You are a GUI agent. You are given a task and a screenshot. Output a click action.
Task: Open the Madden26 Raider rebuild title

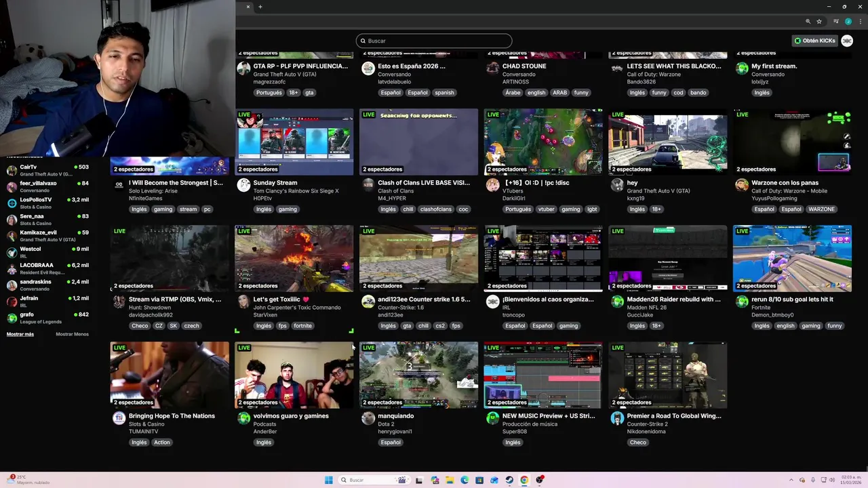coord(673,300)
